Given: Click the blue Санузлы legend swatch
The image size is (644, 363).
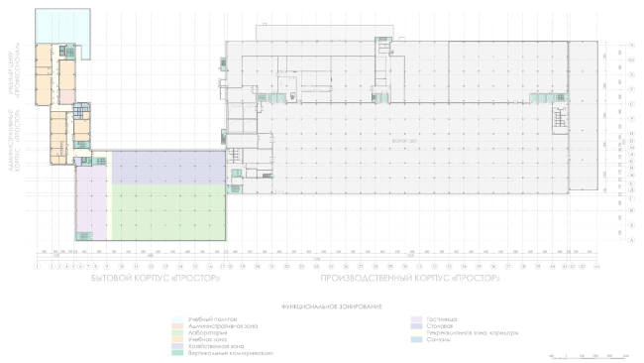Looking at the screenshot, I should coord(416,340).
